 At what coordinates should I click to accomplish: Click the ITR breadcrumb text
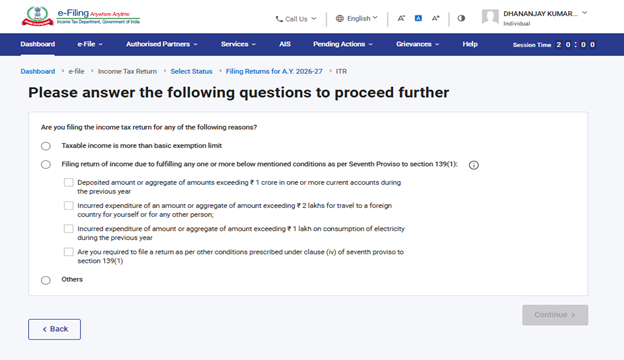(341, 72)
